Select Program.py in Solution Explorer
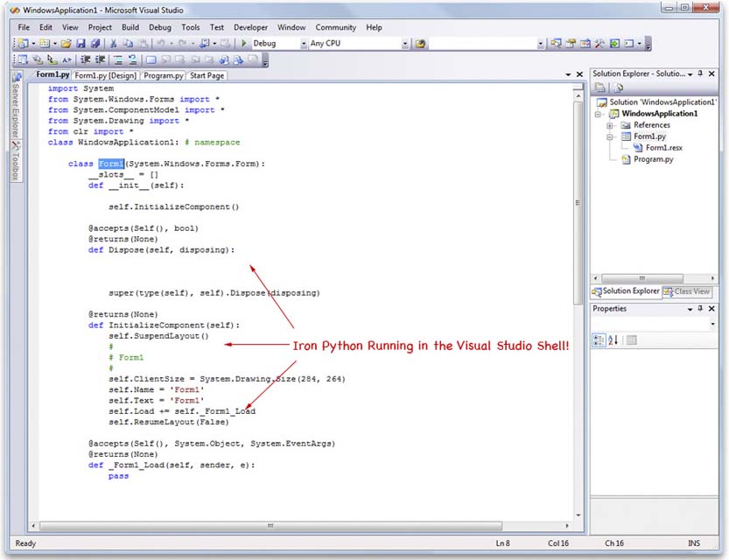Viewport: 729px width, 560px height. (652, 159)
